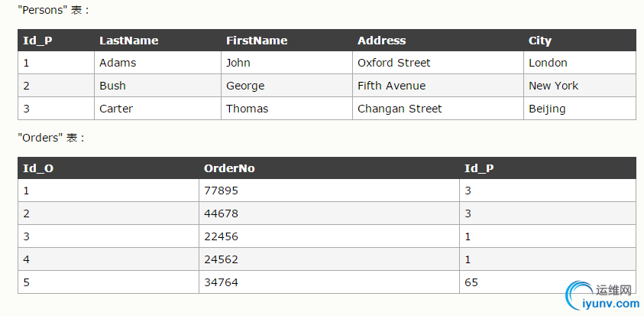Viewport: 644px width, 316px height.
Task: Select the Carter last name cell
Action: click(x=116, y=109)
